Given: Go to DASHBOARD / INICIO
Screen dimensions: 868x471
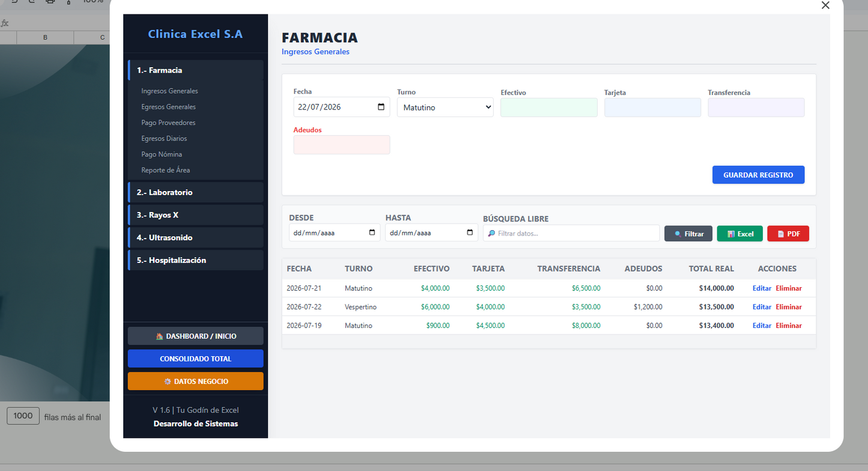Looking at the screenshot, I should click(x=196, y=336).
